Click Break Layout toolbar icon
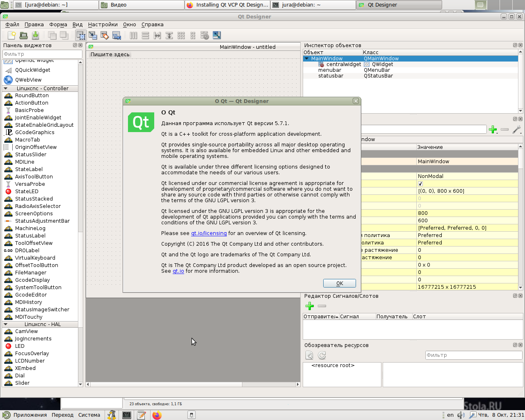 tap(205, 36)
